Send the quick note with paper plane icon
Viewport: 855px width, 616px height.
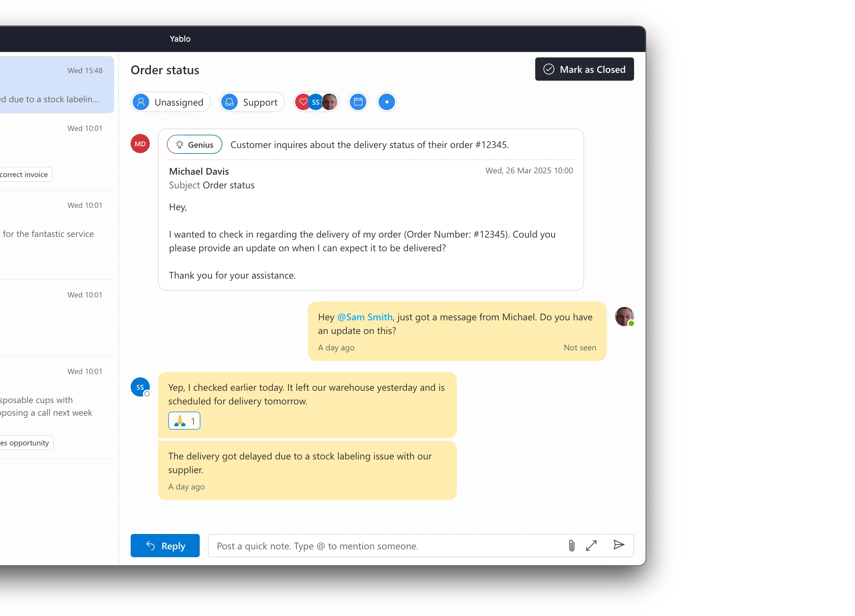[618, 545]
